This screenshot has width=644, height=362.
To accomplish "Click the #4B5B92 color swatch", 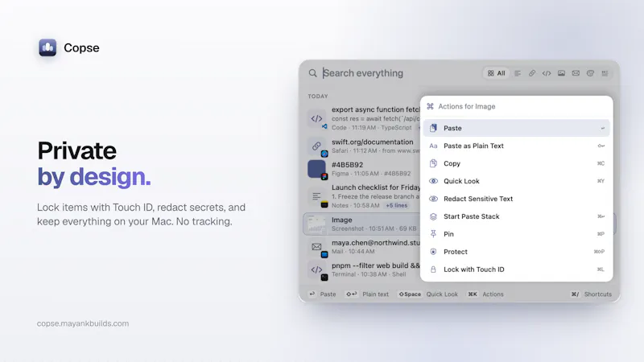I will point(316,169).
